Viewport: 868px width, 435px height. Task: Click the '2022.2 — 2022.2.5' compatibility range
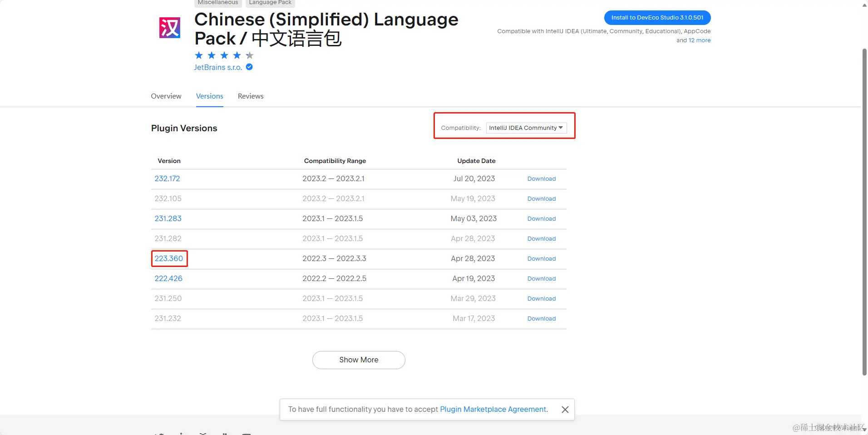point(334,279)
